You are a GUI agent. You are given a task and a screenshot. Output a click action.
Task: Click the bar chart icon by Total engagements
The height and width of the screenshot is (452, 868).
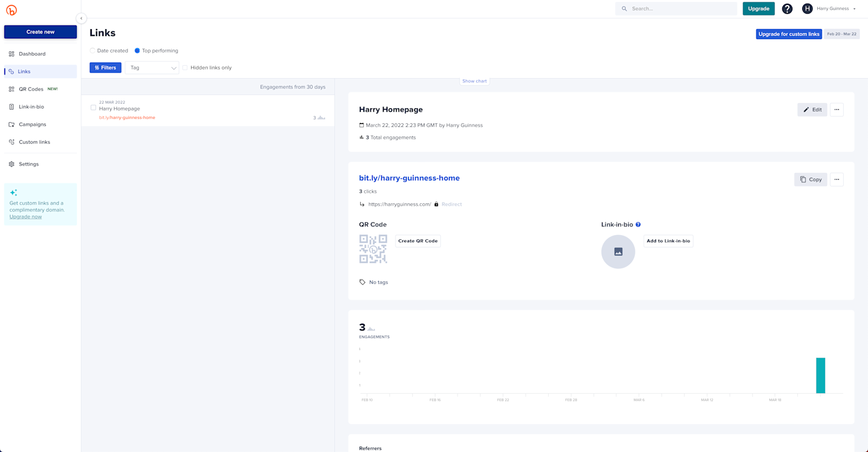(361, 138)
